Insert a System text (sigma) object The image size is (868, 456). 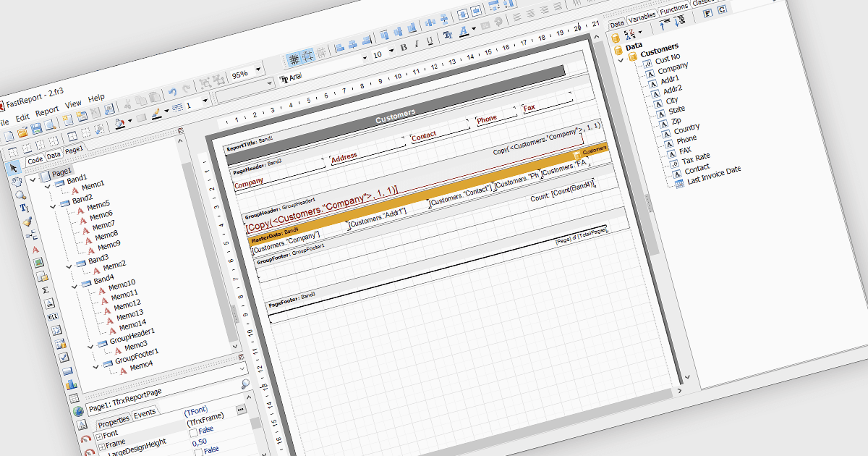click(x=45, y=289)
